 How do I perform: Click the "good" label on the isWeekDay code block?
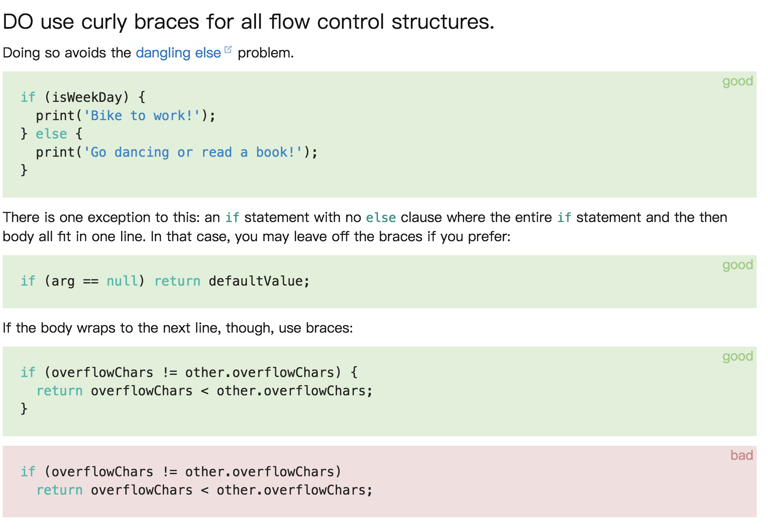click(x=737, y=81)
